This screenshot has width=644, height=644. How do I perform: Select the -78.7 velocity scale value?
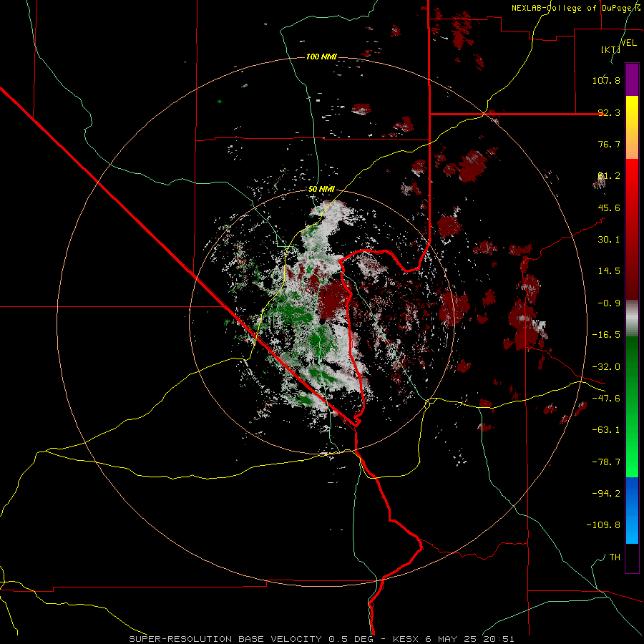tap(606, 462)
